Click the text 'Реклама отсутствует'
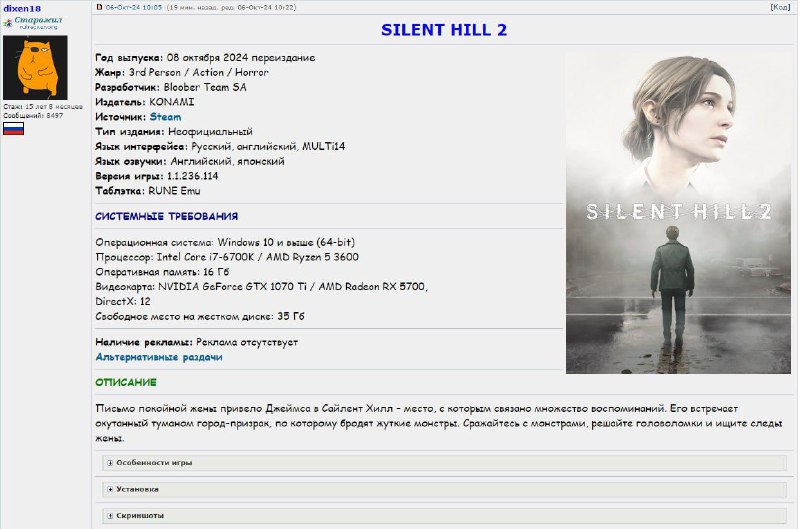The height and width of the screenshot is (529, 800). point(247,342)
